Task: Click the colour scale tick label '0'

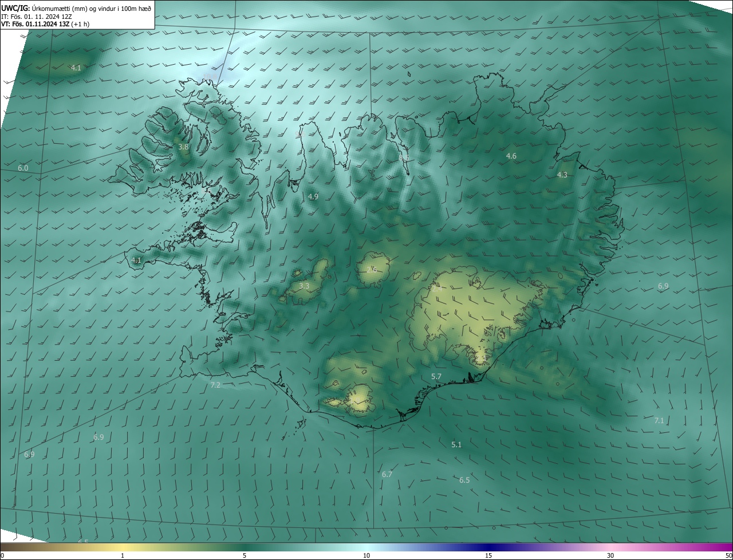Action: point(2,556)
